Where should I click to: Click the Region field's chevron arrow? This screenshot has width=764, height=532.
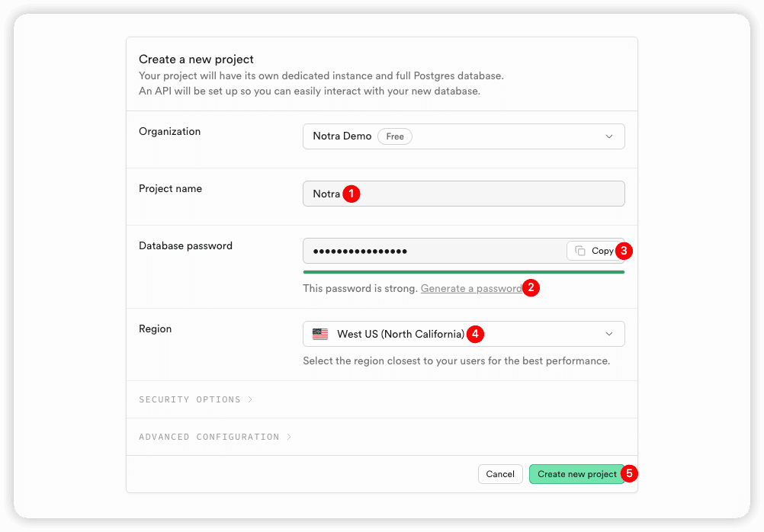(x=608, y=334)
